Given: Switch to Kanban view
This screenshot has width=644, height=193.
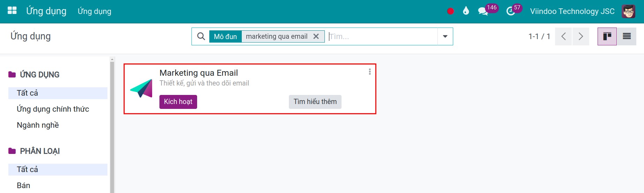Looking at the screenshot, I should coord(607,36).
